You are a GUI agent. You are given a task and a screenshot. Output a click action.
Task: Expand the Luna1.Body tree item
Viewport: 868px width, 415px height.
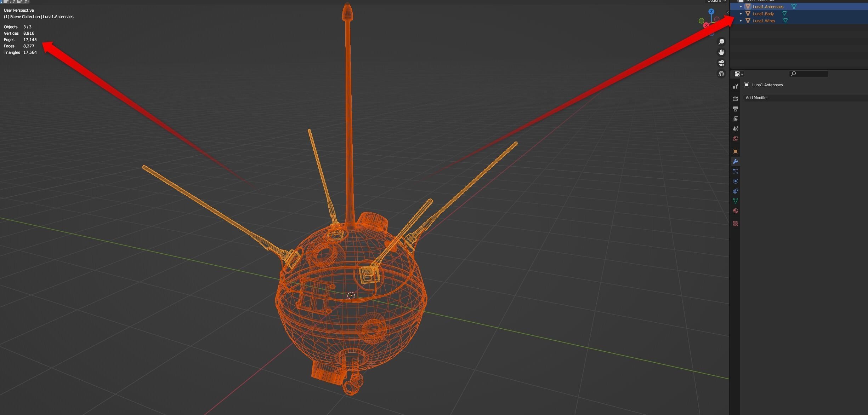[x=741, y=14]
